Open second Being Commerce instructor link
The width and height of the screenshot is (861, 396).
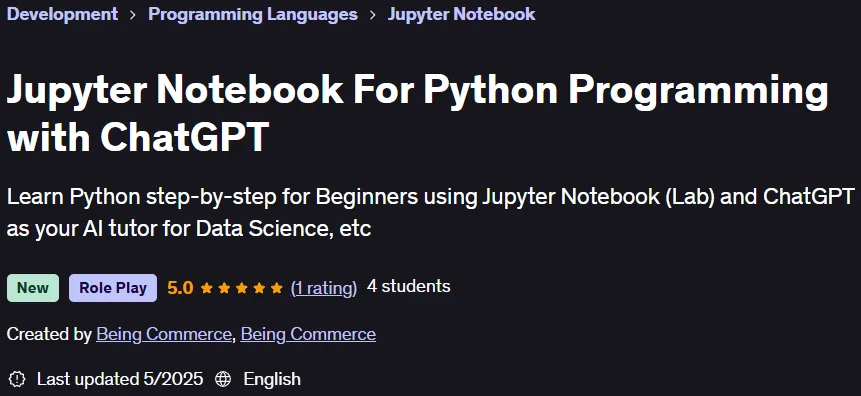308,334
